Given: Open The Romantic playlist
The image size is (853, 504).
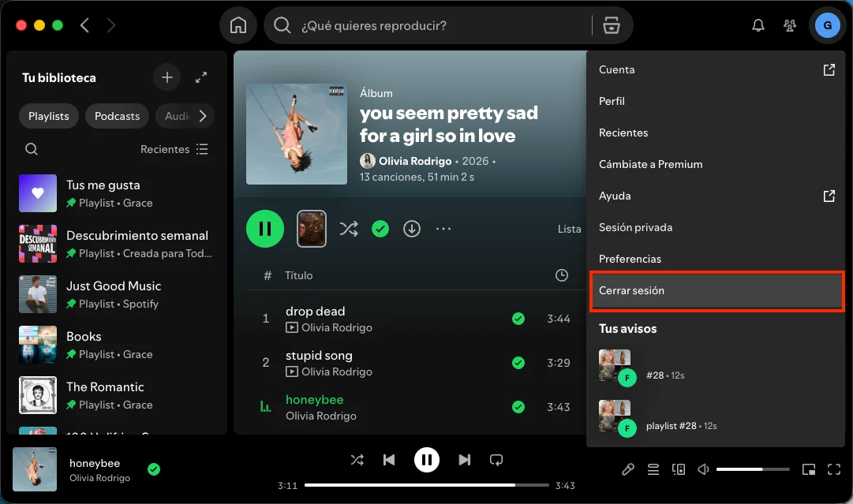Looking at the screenshot, I should (117, 395).
